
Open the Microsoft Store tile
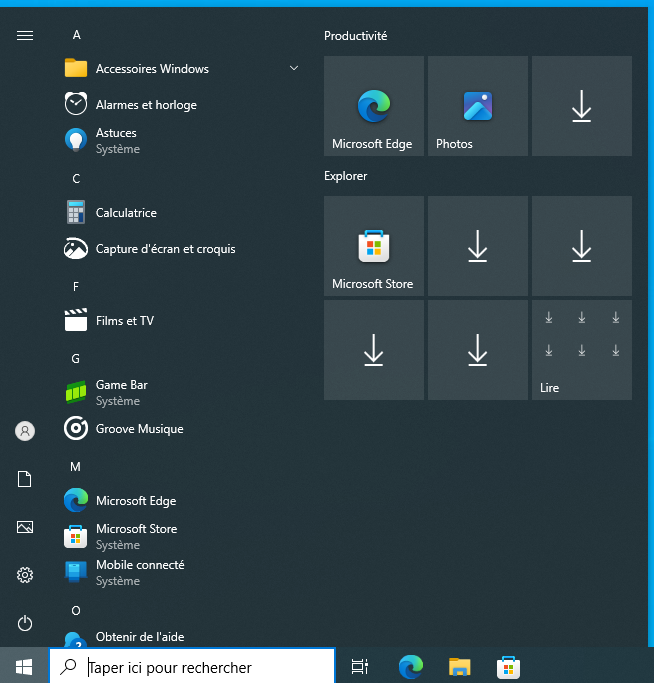(x=374, y=246)
